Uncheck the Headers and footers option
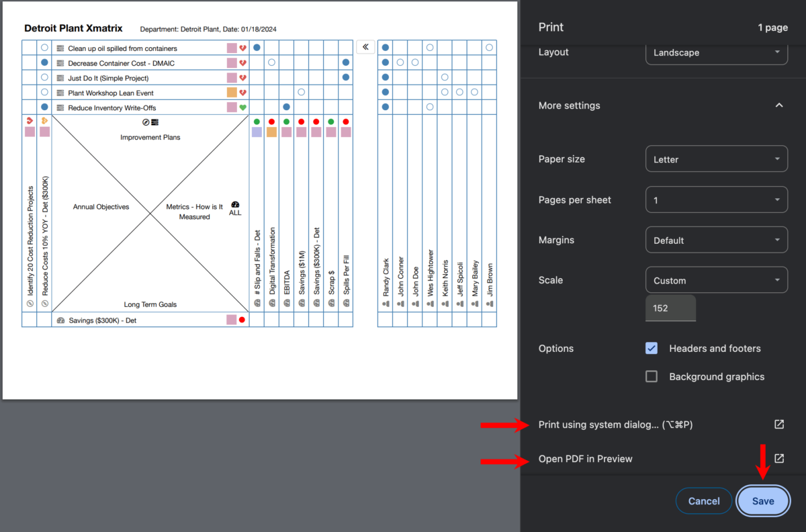806x532 pixels. point(651,348)
